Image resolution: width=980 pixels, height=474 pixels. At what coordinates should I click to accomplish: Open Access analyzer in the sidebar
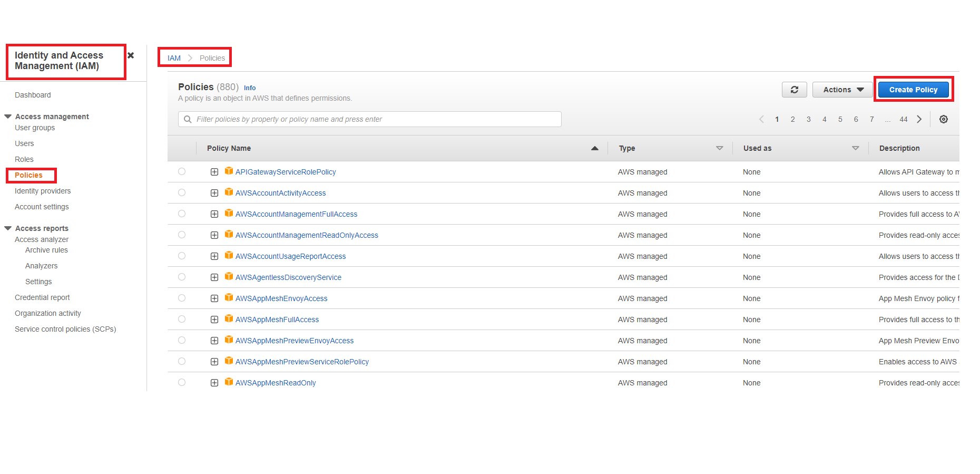pos(42,239)
